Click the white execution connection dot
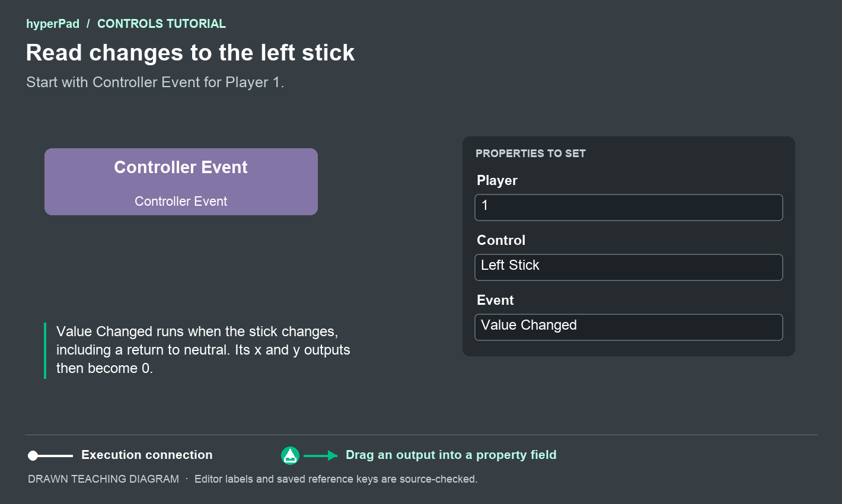The height and width of the screenshot is (504, 842). [x=33, y=455]
